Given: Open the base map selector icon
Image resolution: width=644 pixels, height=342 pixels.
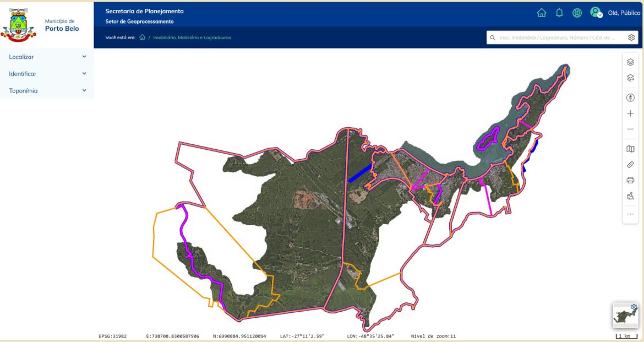Looking at the screenshot, I should [630, 149].
